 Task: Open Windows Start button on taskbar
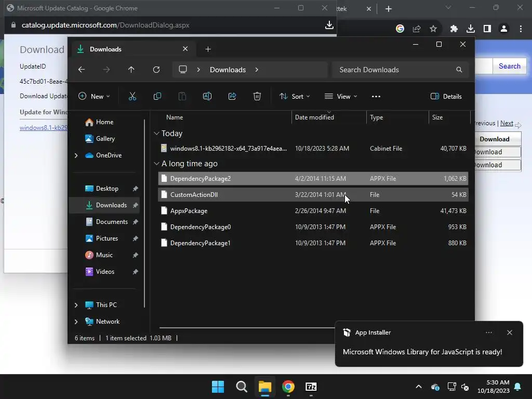click(x=218, y=387)
